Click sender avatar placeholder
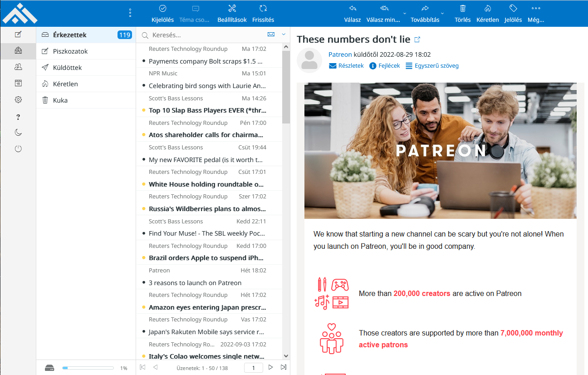588x375 pixels. (x=309, y=60)
